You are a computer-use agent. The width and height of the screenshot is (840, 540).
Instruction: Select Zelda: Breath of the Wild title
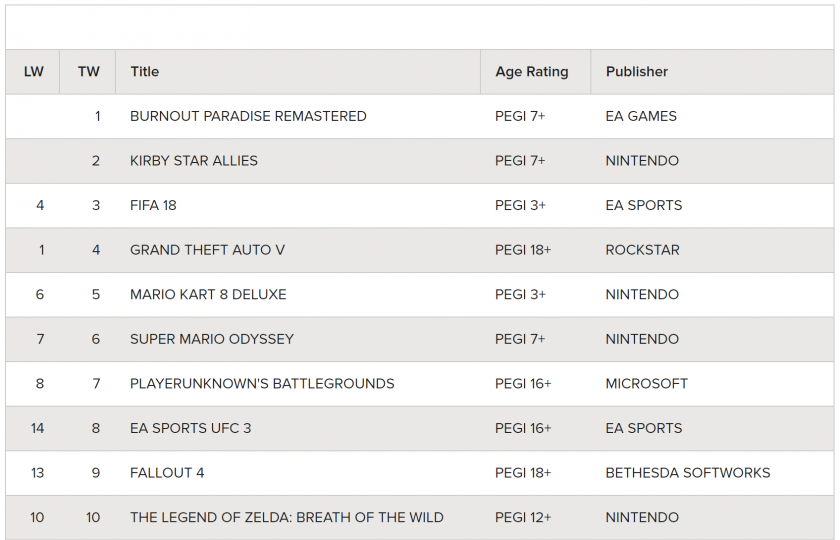[287, 517]
